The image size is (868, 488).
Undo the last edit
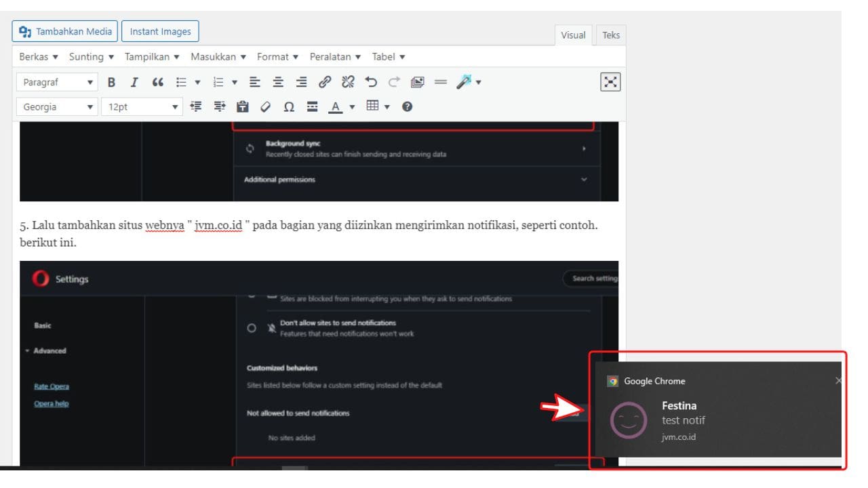(371, 82)
